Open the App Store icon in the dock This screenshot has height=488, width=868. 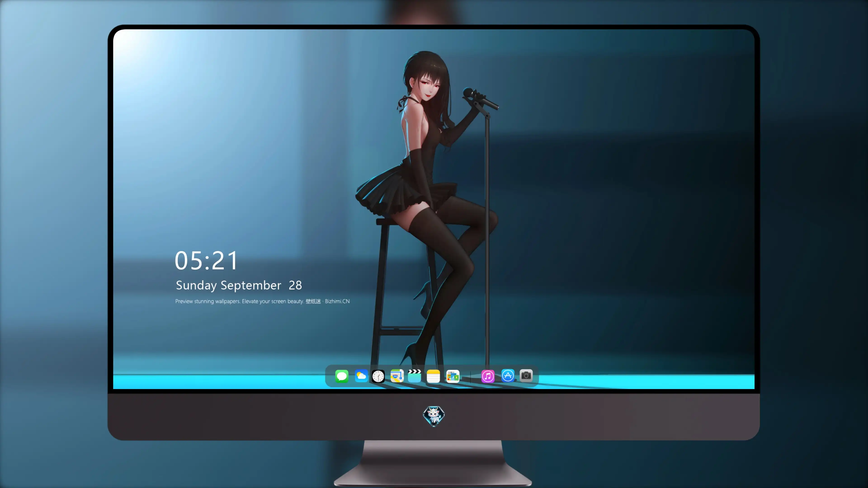click(x=508, y=375)
